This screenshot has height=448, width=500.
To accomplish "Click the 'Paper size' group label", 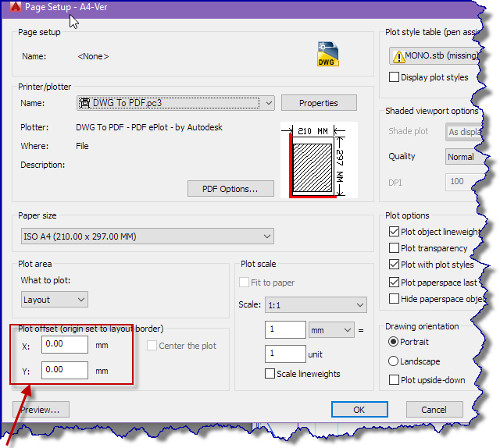I will 37,215.
